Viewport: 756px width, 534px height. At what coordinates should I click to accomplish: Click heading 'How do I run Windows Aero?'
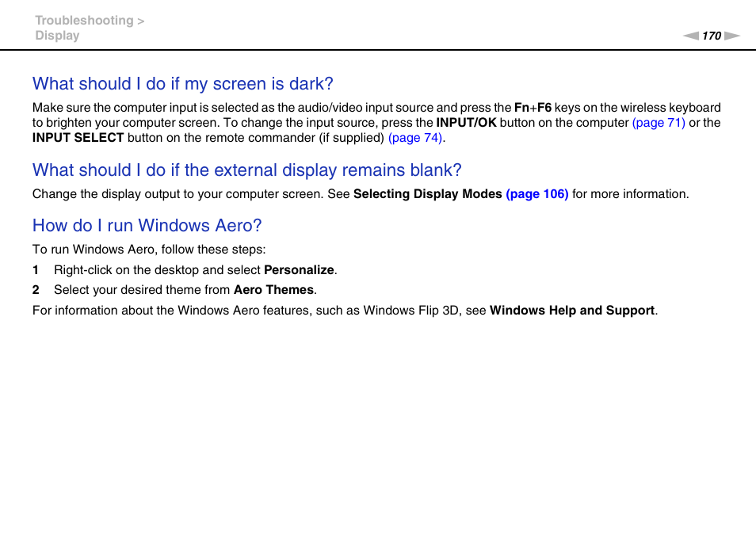(147, 226)
